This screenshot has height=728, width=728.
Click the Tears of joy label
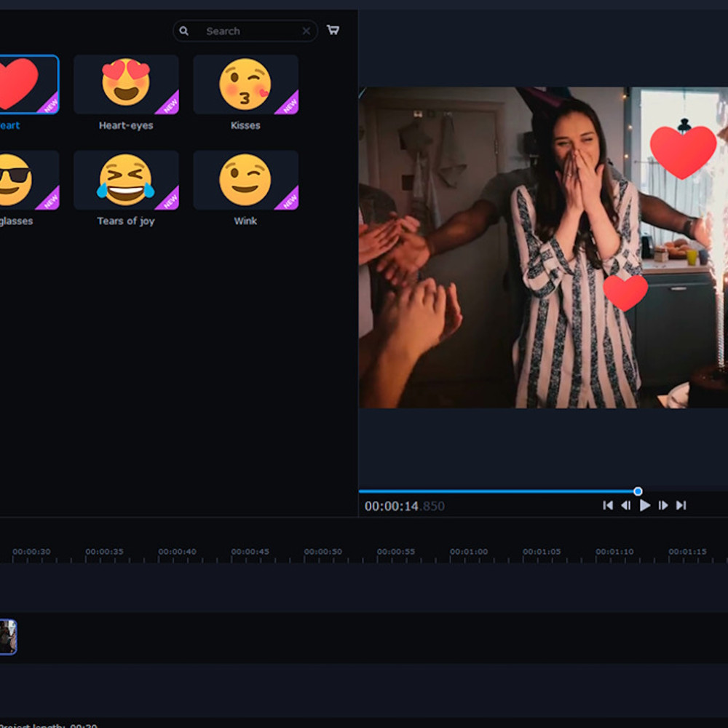click(x=126, y=221)
